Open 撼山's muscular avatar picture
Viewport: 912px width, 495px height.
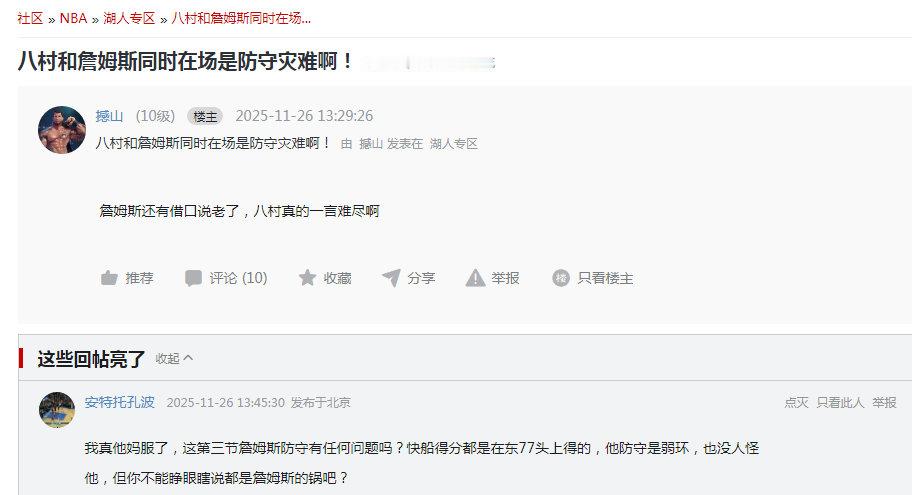(x=62, y=130)
